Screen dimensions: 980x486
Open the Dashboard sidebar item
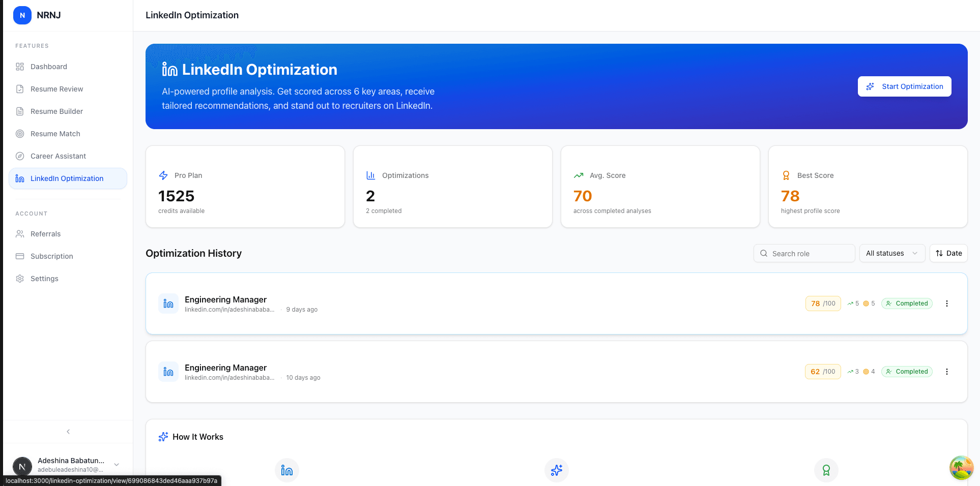pyautogui.click(x=48, y=67)
